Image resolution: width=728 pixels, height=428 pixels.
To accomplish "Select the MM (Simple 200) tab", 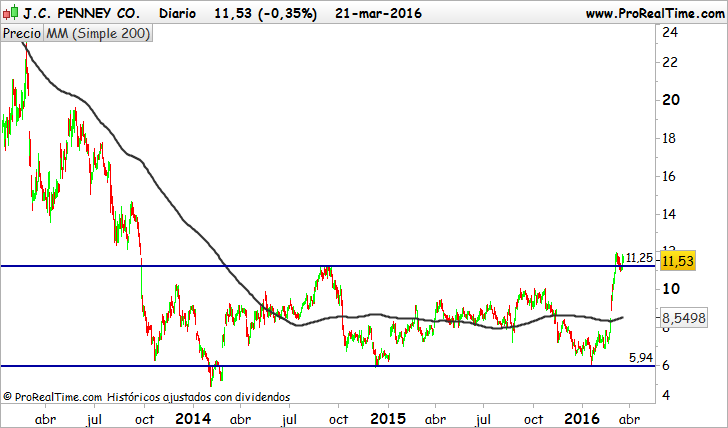I will tap(98, 33).
